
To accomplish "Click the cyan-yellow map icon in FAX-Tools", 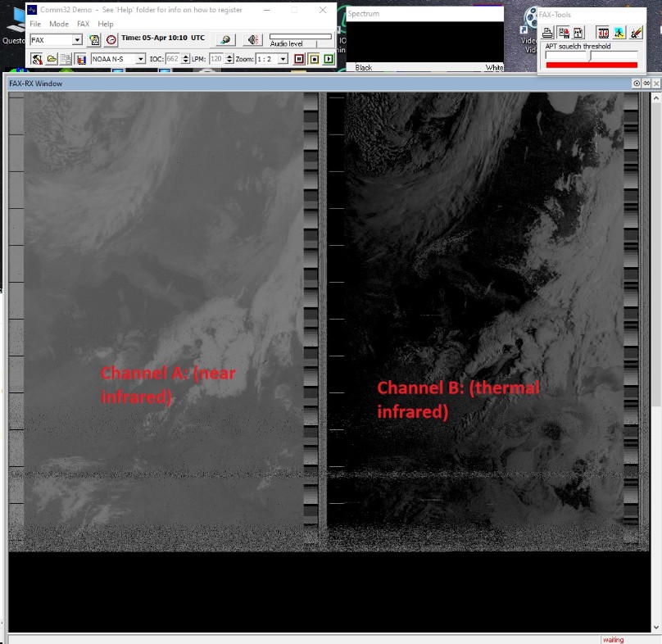I will pyautogui.click(x=619, y=33).
